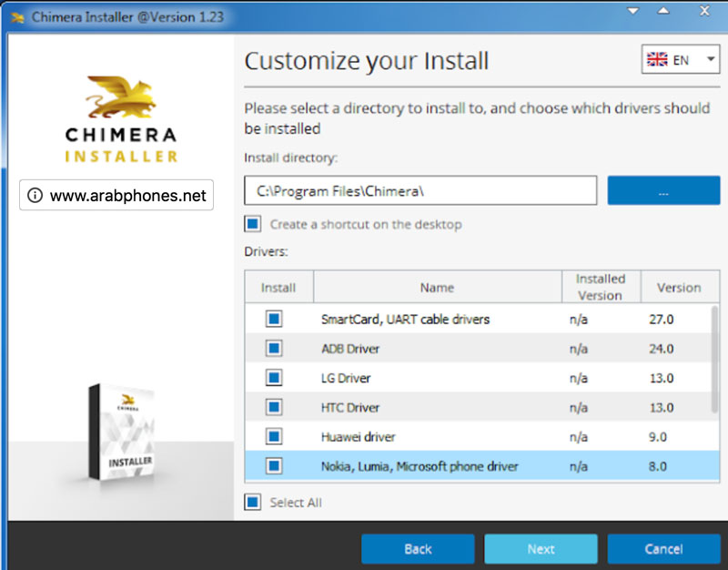This screenshot has height=570, width=728.
Task: Go Back to the previous step
Action: click(x=418, y=549)
